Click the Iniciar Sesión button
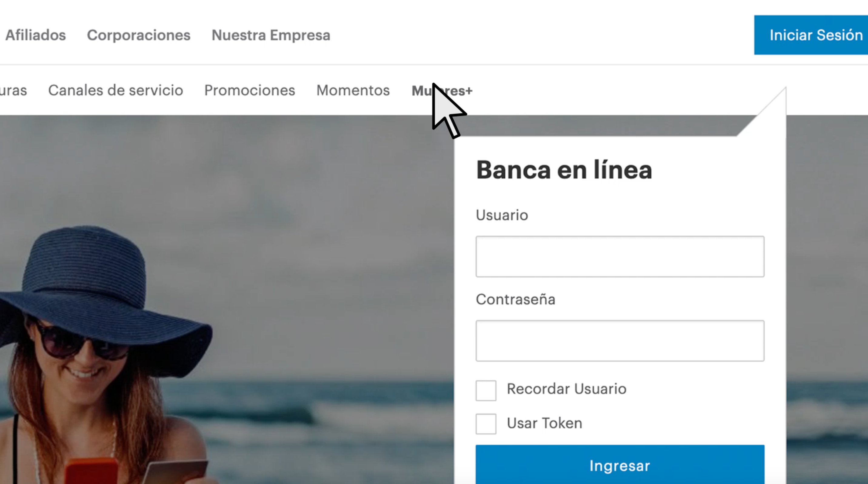 tap(811, 35)
